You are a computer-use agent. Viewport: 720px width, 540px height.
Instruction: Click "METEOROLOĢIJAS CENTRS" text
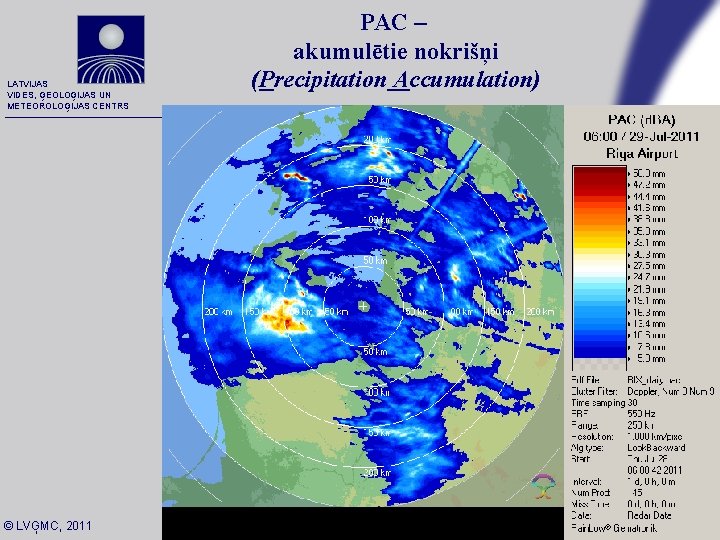pyautogui.click(x=68, y=106)
